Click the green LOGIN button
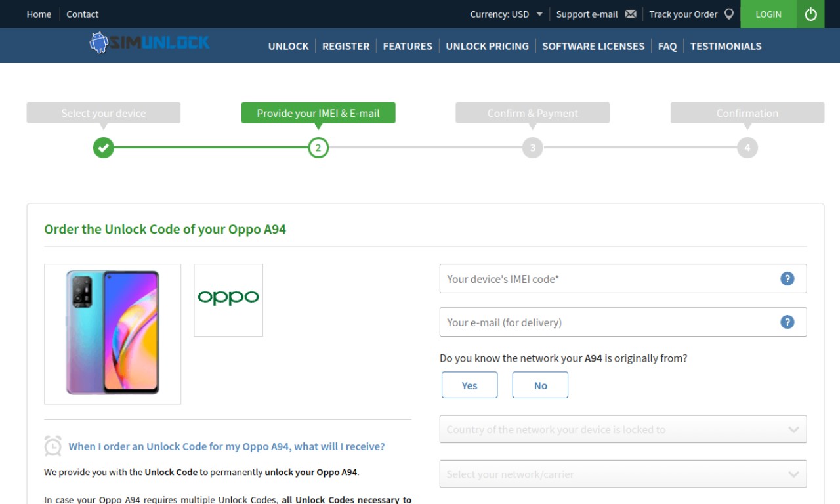Viewport: 840px width, 504px height. click(768, 14)
